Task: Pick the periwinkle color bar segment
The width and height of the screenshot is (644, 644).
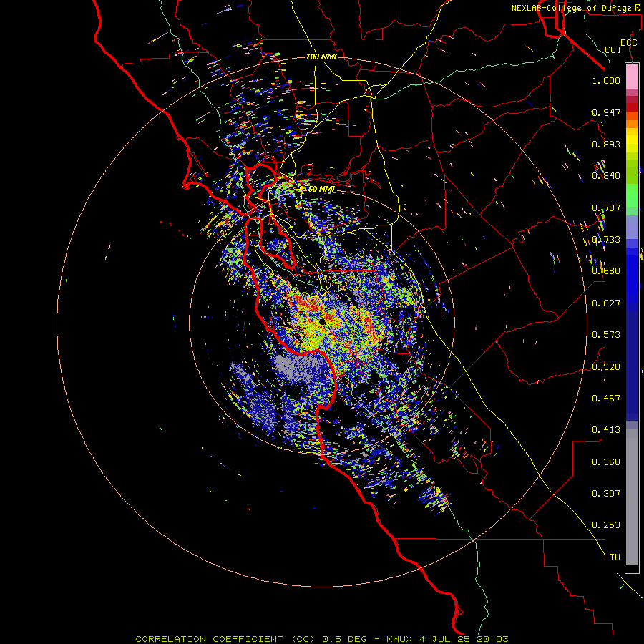Action: (632, 227)
